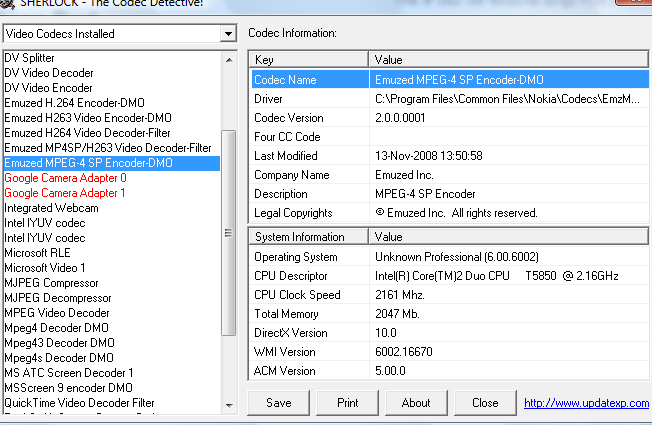The image size is (652, 425).
Task: Click the System Information column header
Action: tap(309, 237)
